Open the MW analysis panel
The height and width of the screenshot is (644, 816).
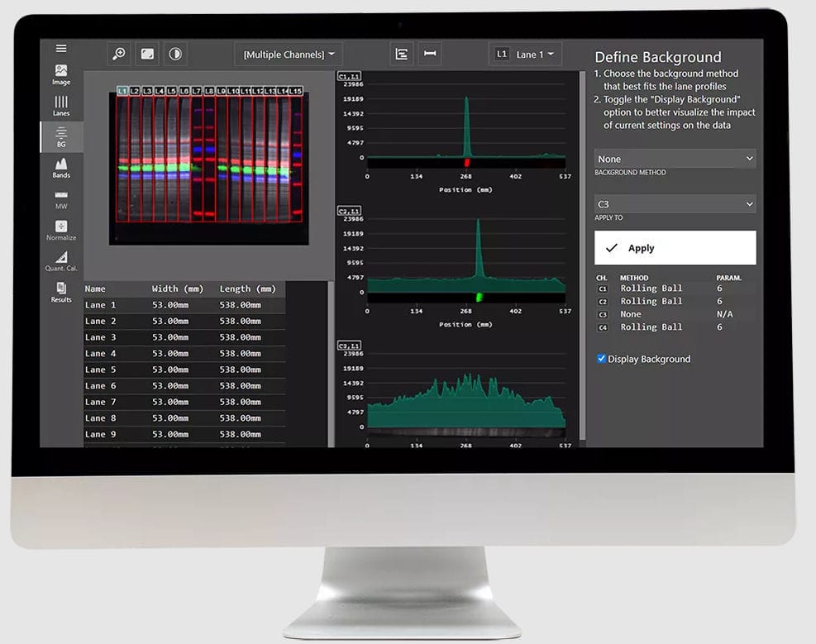pyautogui.click(x=60, y=198)
